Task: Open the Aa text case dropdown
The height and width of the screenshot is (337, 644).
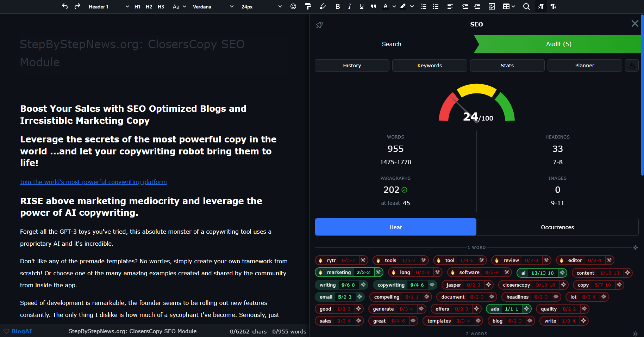Action: [x=179, y=7]
